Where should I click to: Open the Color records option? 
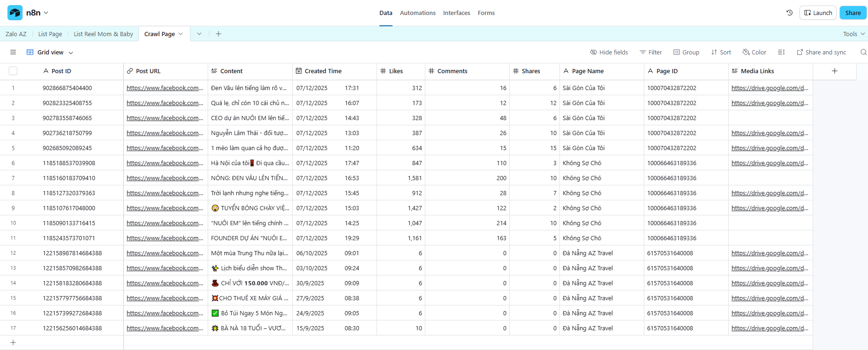[754, 52]
